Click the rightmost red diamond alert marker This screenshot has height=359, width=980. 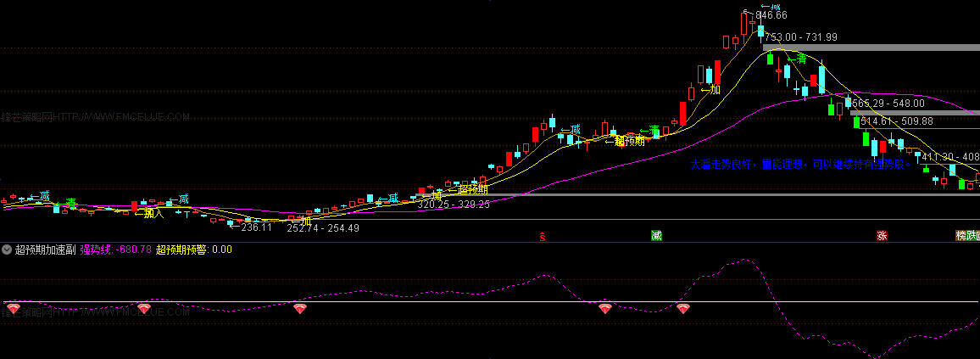tap(683, 308)
